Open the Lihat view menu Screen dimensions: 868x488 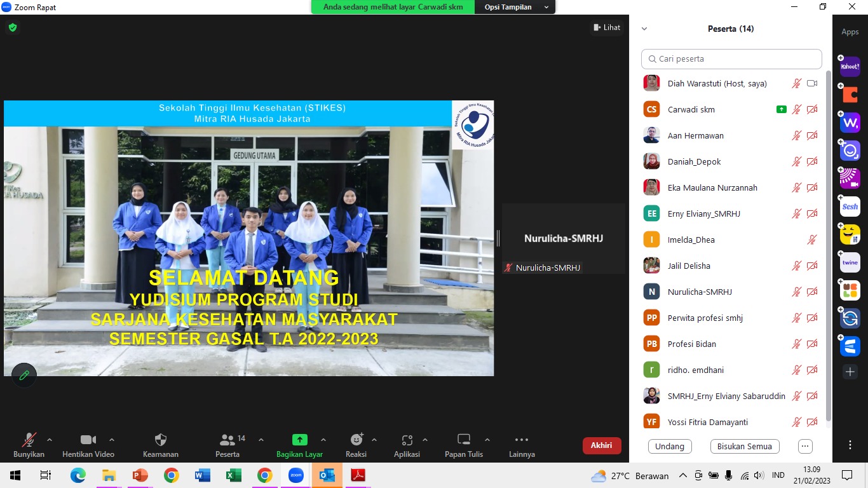(607, 27)
